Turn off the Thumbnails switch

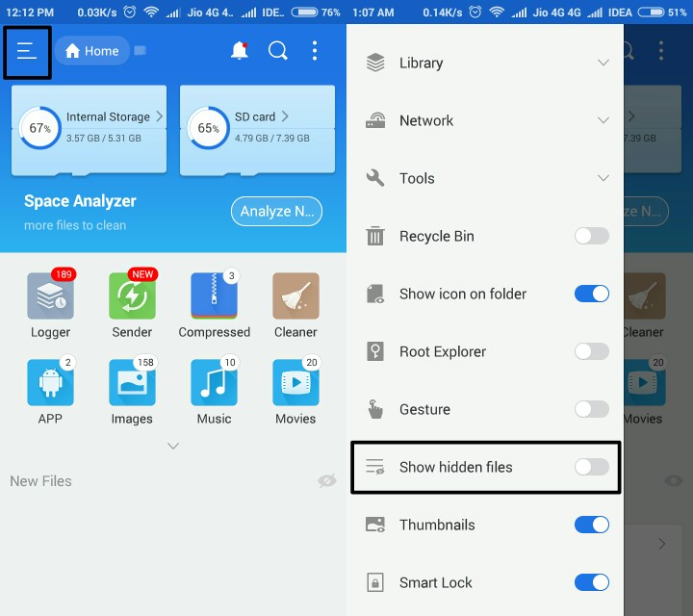592,525
